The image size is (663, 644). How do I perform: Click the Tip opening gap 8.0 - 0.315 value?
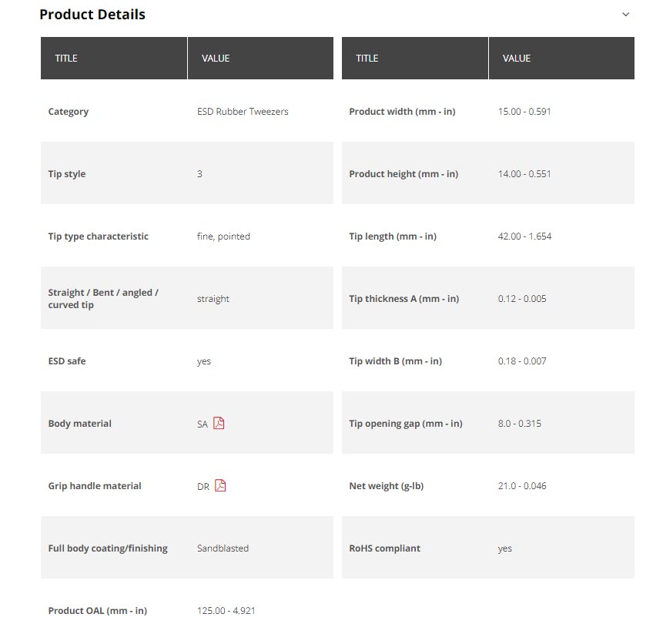tap(520, 424)
